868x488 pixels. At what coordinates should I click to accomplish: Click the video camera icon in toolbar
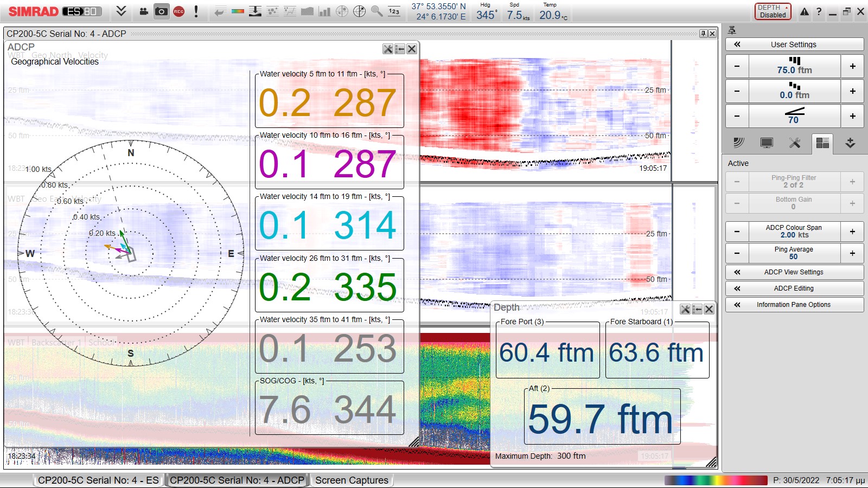pos(144,11)
